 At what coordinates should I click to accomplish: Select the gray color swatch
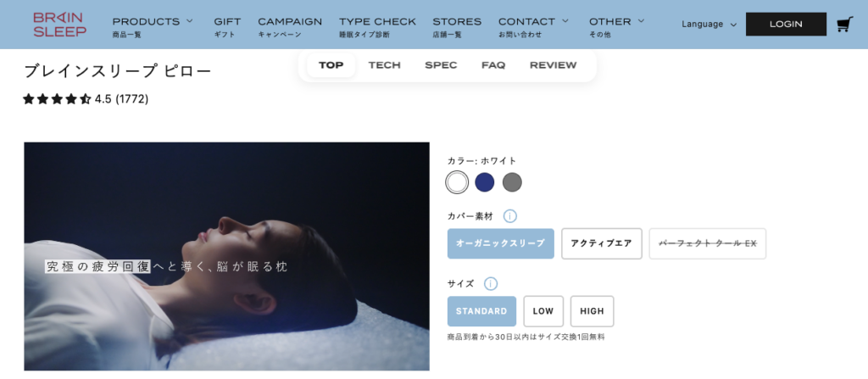pyautogui.click(x=512, y=182)
